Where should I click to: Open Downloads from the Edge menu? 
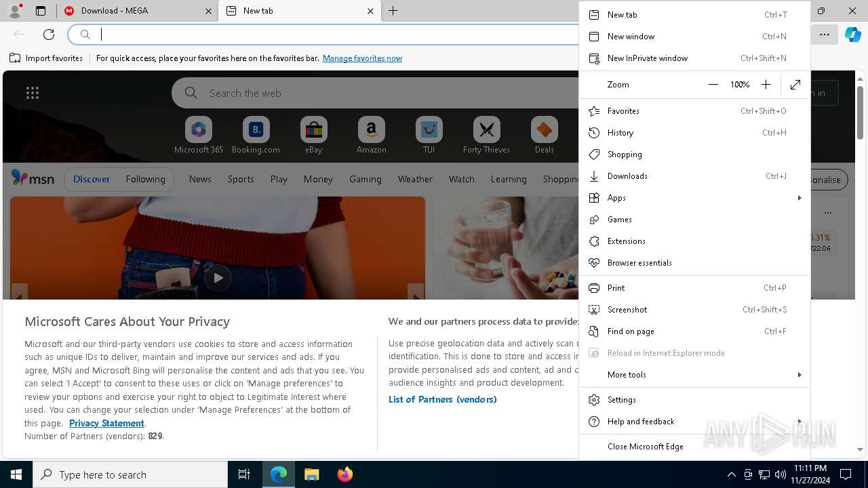click(694, 176)
